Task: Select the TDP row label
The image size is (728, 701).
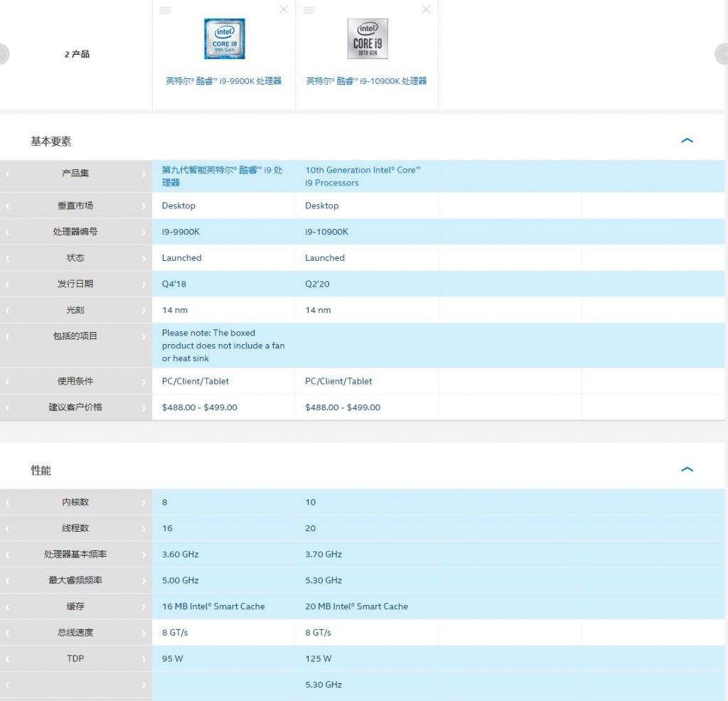Action: coord(75,658)
